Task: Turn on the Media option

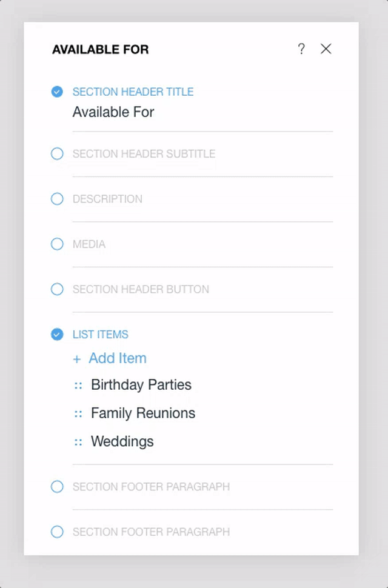Action: [57, 244]
